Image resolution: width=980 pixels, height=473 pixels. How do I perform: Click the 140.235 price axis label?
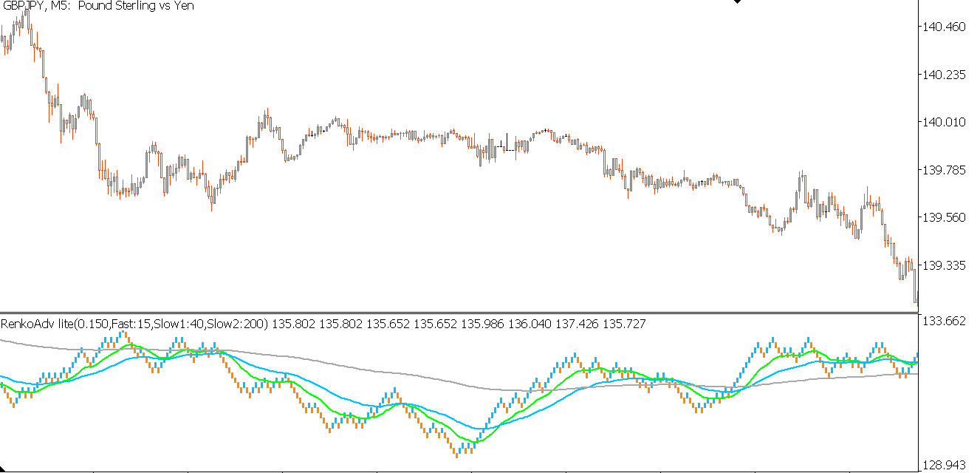[945, 75]
